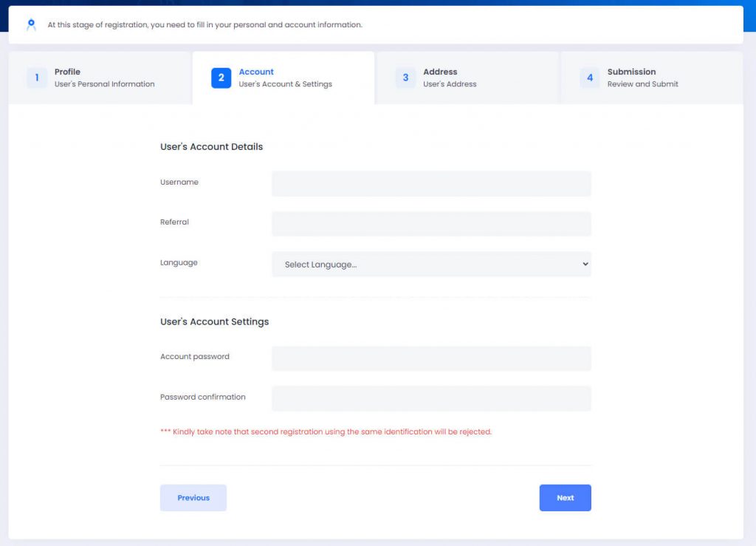
Task: Click inside the Username field
Action: tap(431, 183)
